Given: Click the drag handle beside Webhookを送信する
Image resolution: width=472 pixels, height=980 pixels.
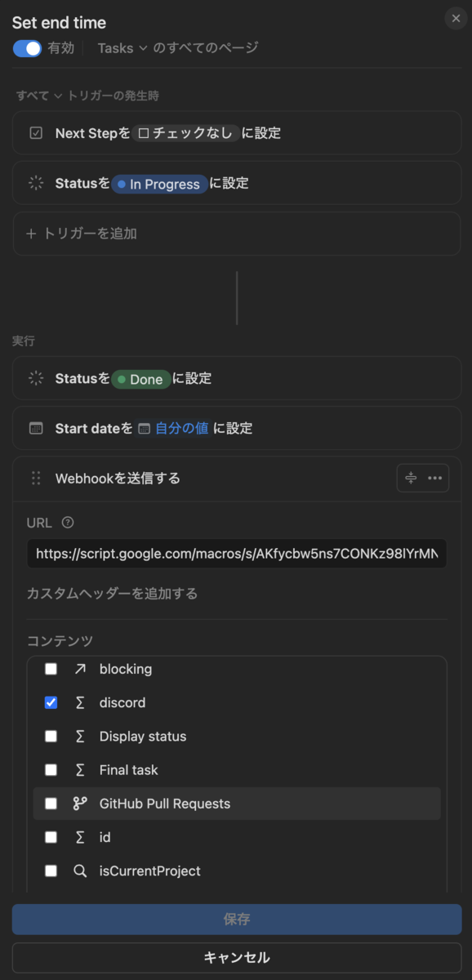Looking at the screenshot, I should click(x=36, y=479).
